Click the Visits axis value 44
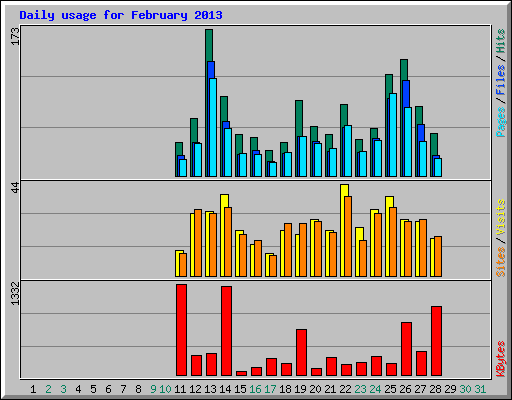The image size is (512, 400). point(15,187)
